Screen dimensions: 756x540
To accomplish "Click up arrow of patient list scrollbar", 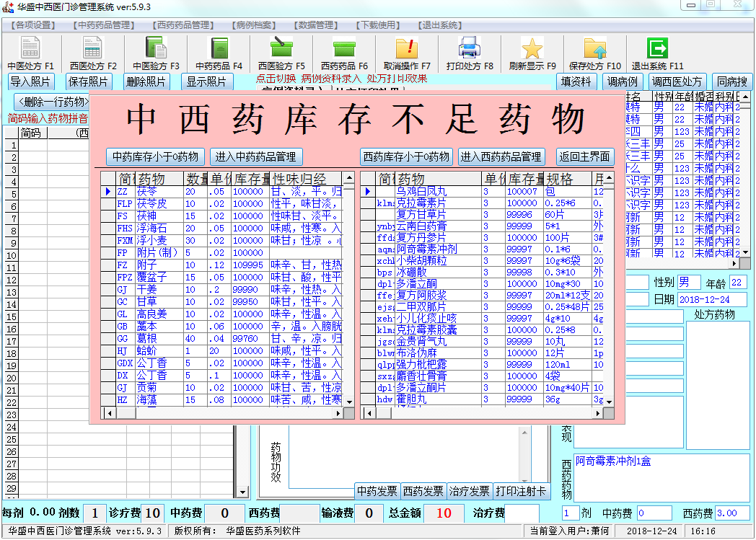I will pos(746,97).
